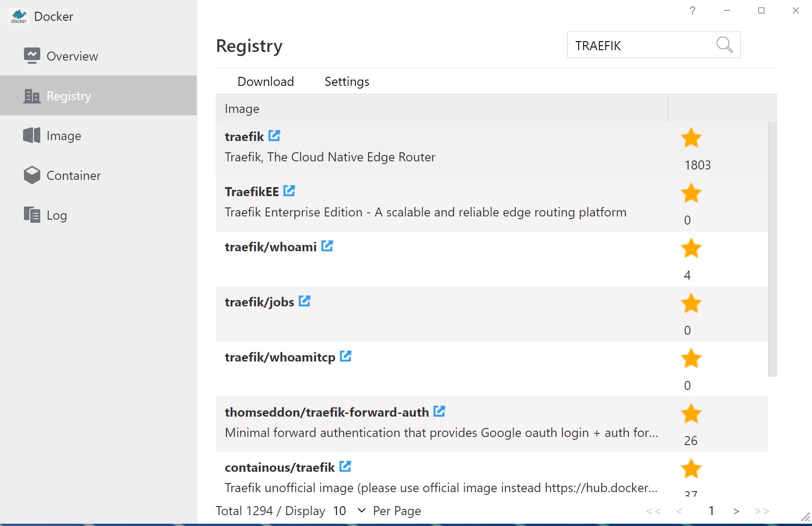Select the traefik/jobs image name

click(x=260, y=302)
